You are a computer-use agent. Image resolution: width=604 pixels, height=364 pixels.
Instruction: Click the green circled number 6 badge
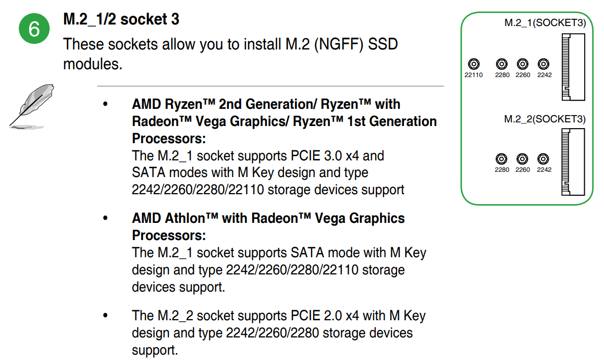[34, 29]
